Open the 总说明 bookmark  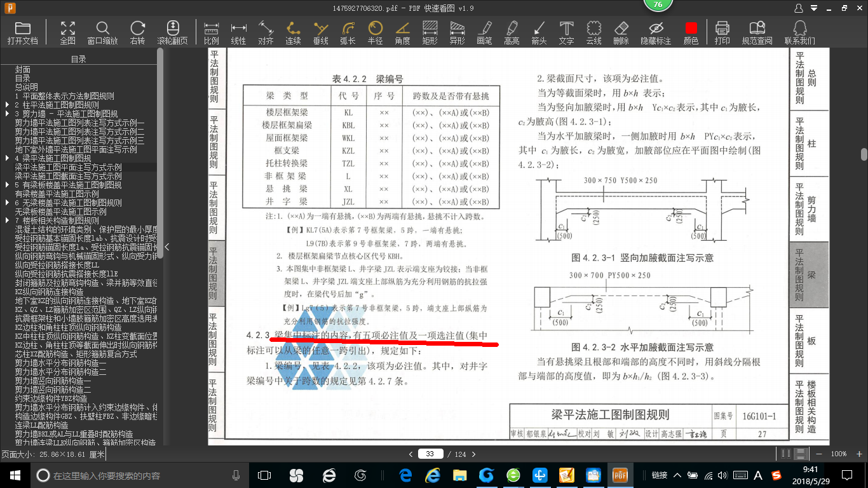(27, 87)
